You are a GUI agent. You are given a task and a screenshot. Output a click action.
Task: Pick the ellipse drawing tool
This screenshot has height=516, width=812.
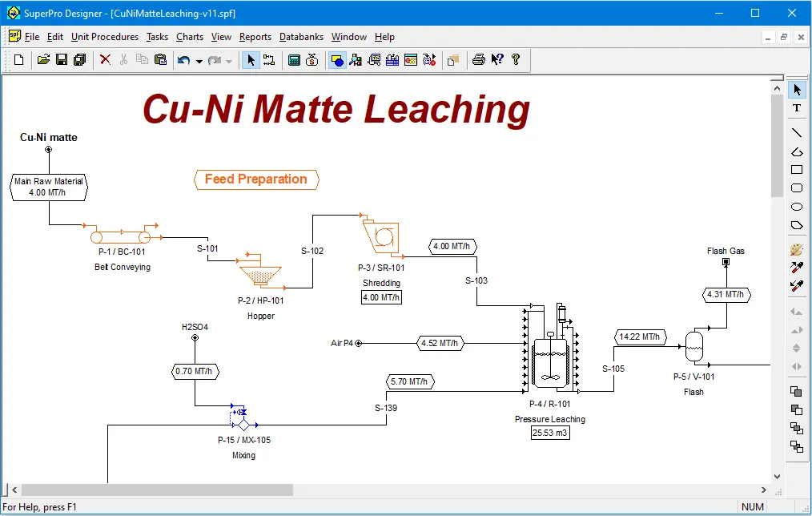click(797, 207)
